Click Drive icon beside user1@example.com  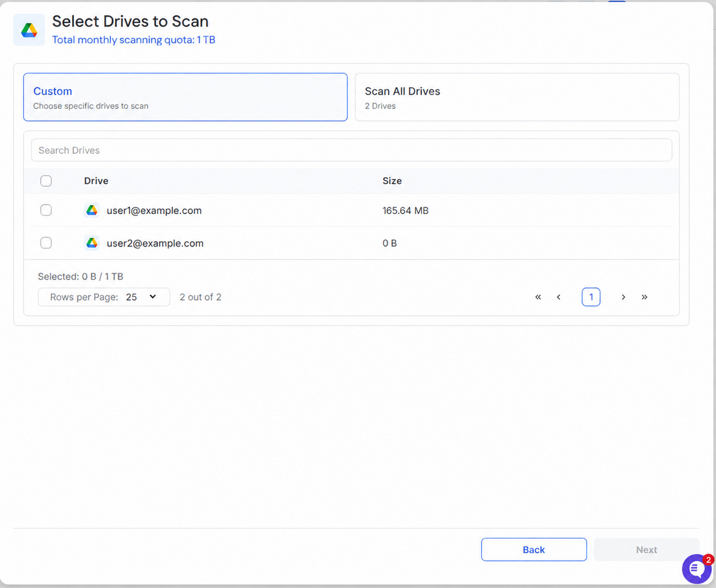pyautogui.click(x=92, y=210)
